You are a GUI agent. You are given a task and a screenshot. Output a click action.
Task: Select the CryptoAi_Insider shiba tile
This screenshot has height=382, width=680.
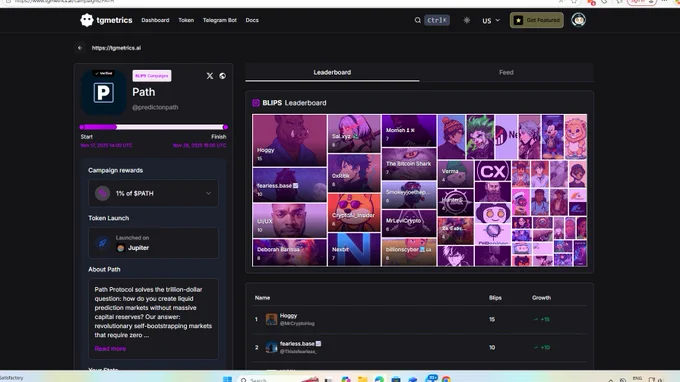354,212
